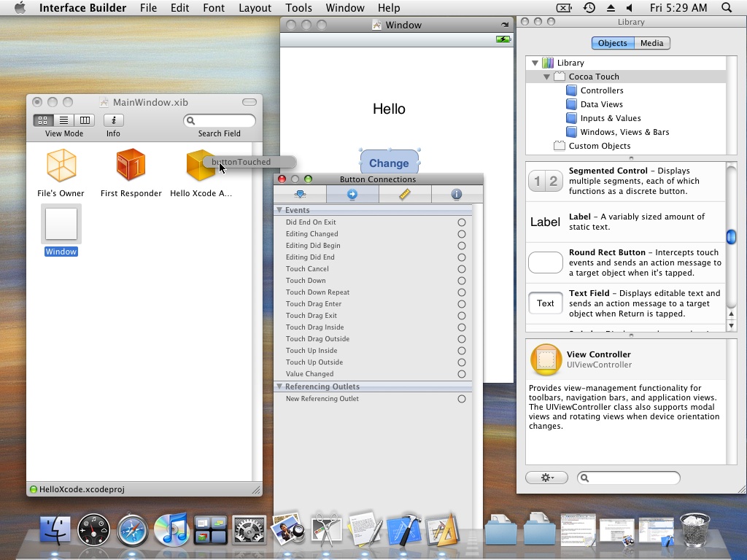747x560 pixels.
Task: Click the Did End On Exit connection circle
Action: click(x=462, y=222)
